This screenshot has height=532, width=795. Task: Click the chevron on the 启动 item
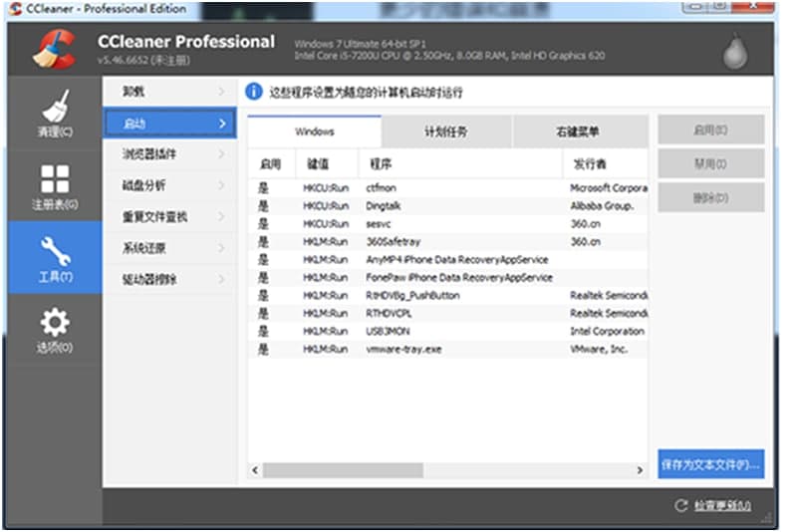222,124
